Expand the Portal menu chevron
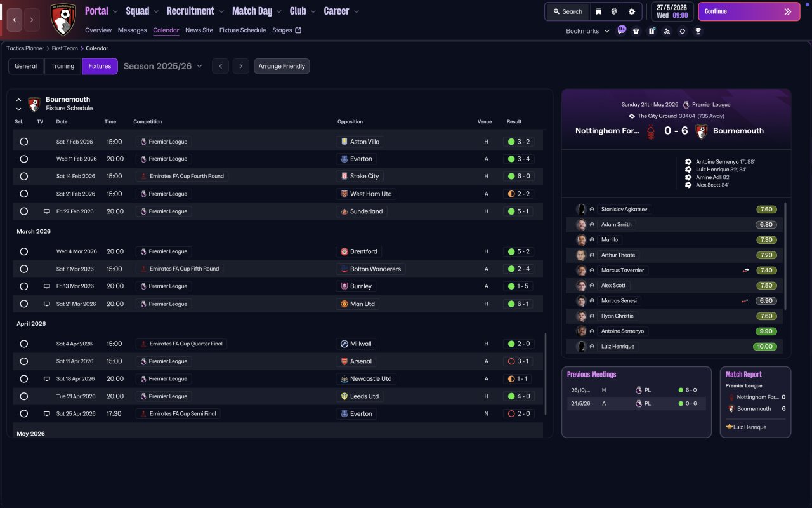Viewport: 812px width, 508px height. (115, 11)
